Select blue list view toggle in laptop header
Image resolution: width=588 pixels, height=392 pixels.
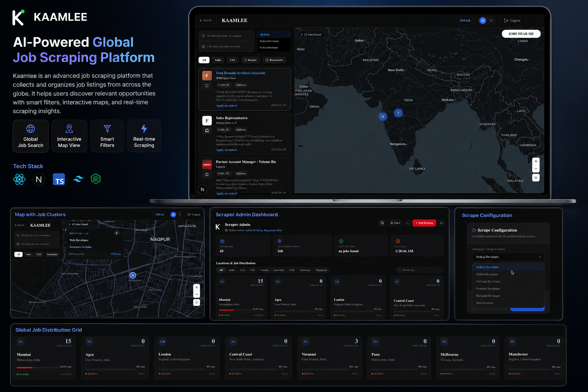483,21
